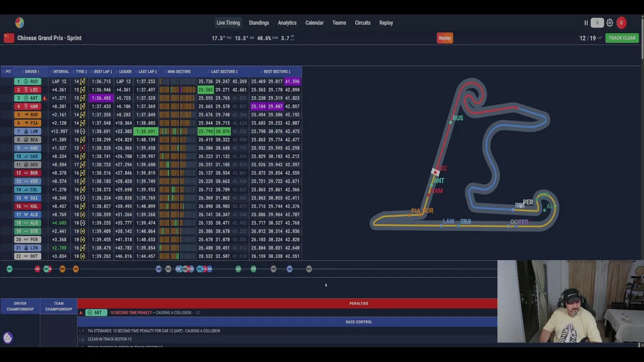Click the PER label on the track map
This screenshot has height=362, width=644.
point(528,202)
